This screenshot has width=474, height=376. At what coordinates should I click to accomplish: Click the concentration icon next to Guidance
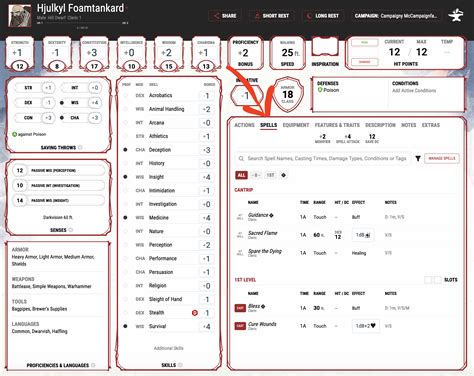click(x=271, y=215)
